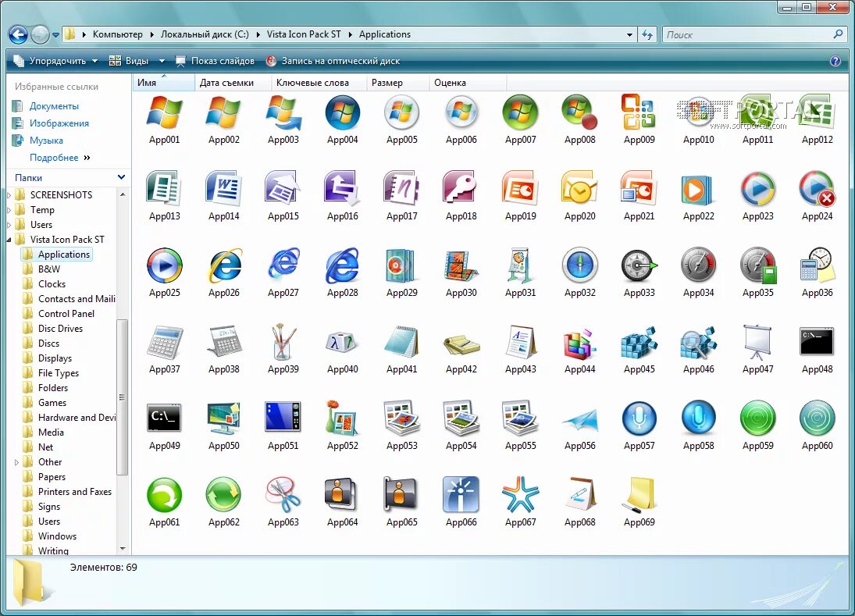Click the address bar refresh button
855x616 pixels.
647,34
